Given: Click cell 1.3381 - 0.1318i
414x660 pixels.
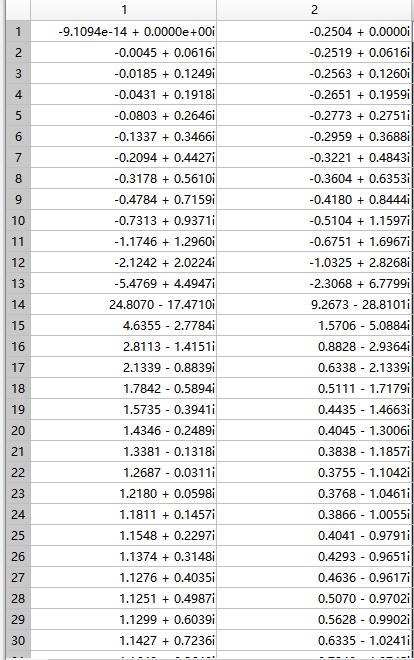Looking at the screenshot, I should coord(124,451).
